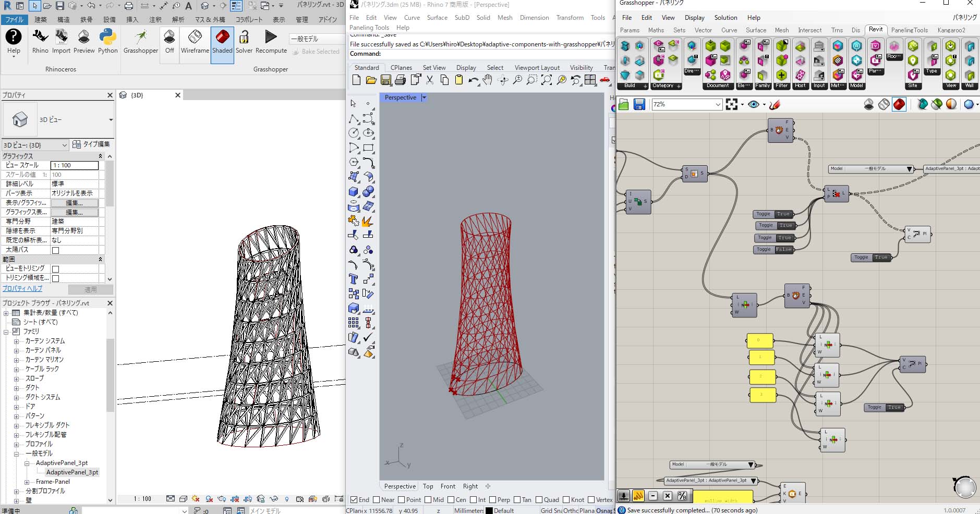Open the Surface menu in Rhino
The height and width of the screenshot is (514, 980).
(437, 17)
